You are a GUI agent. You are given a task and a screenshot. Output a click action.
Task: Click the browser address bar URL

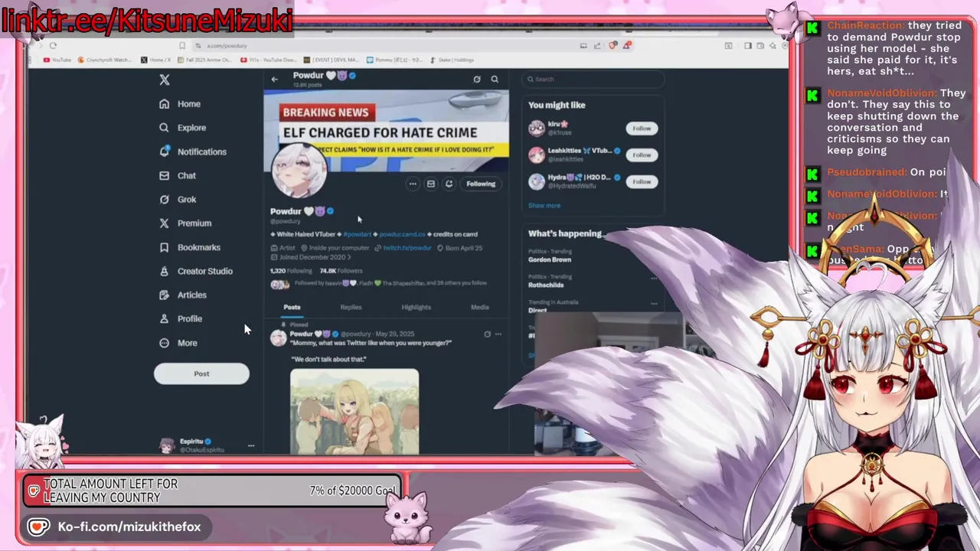point(227,46)
